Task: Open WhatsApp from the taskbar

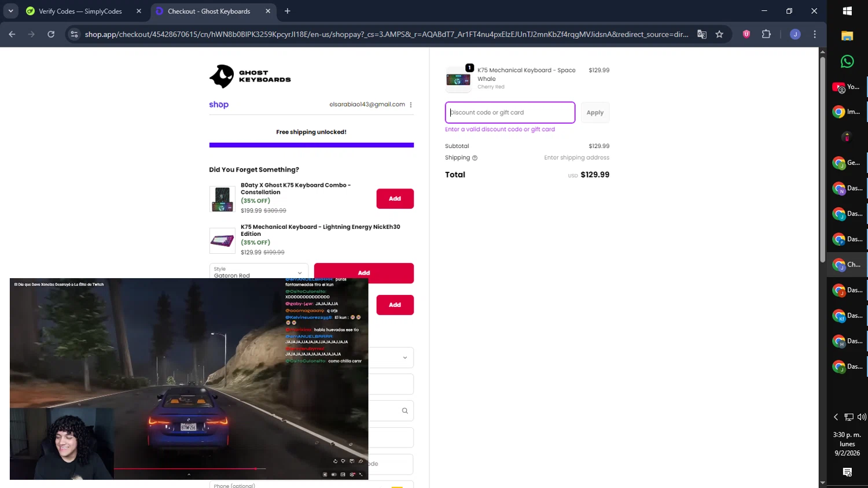Action: pyautogui.click(x=847, y=61)
